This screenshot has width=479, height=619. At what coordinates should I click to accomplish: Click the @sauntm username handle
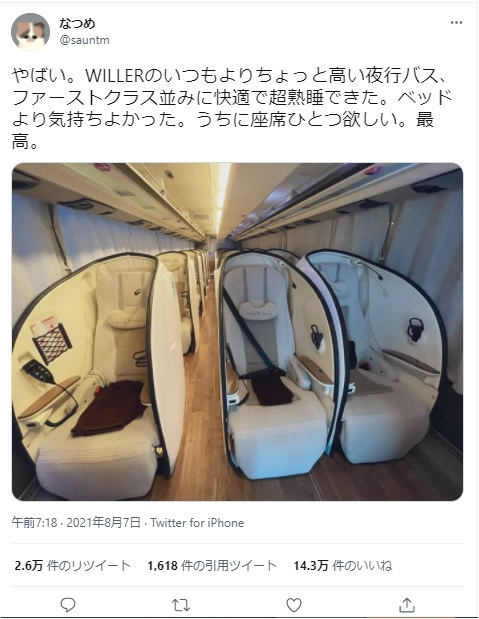85,40
